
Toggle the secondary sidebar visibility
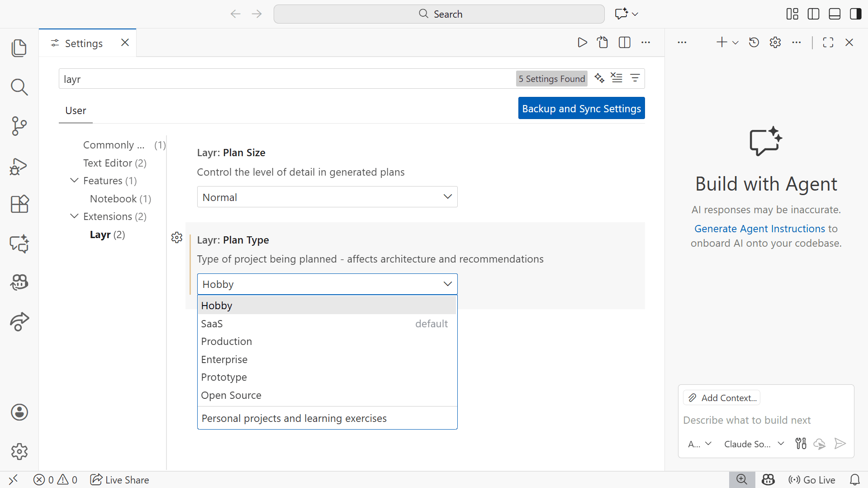coord(855,14)
